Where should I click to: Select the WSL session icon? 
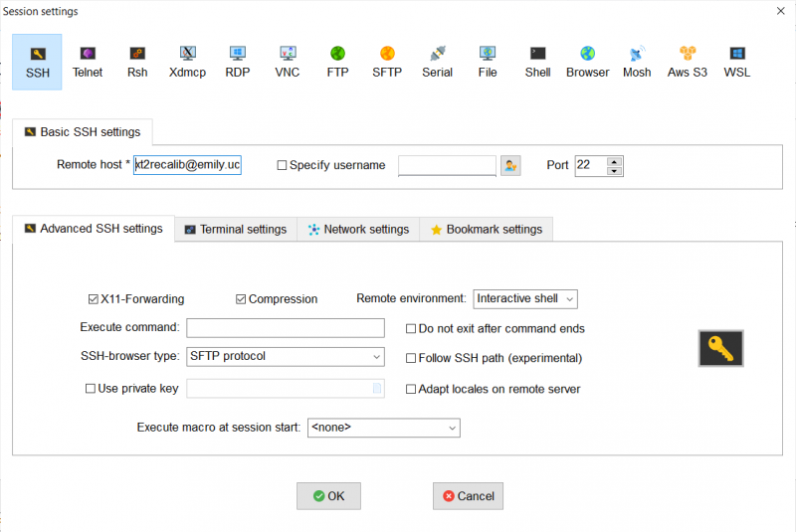736,62
